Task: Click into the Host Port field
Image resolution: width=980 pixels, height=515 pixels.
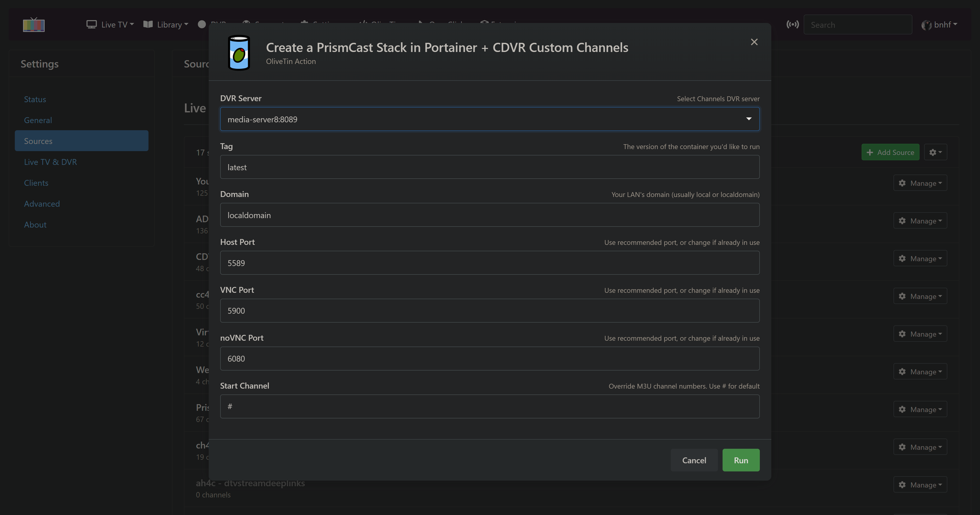Action: point(490,263)
